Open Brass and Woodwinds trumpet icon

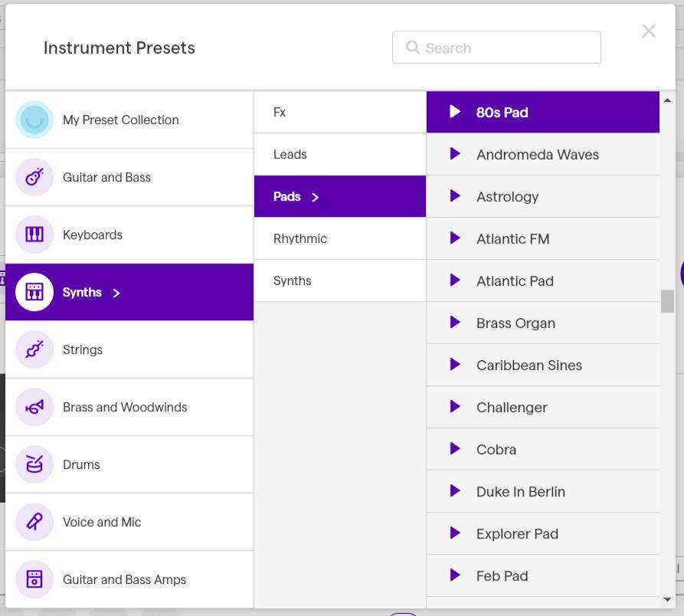[x=34, y=407]
